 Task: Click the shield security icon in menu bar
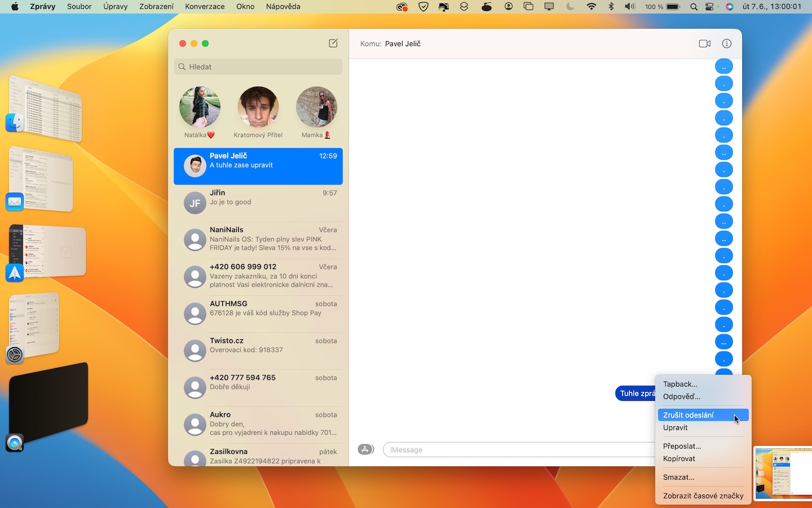423,7
